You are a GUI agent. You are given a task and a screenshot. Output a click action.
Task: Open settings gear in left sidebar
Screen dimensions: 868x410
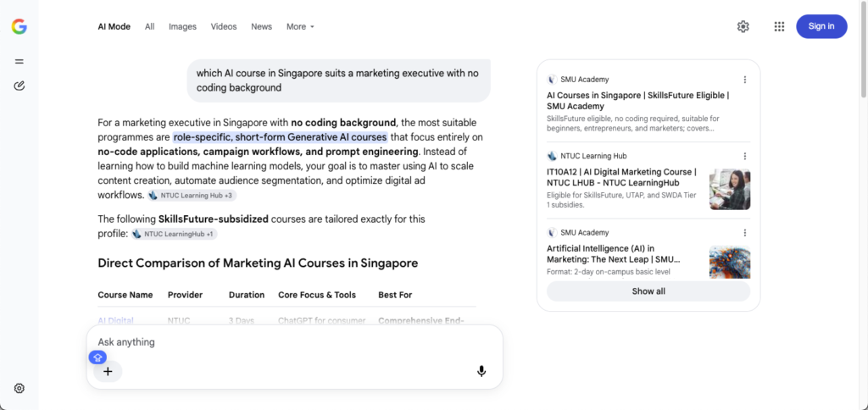pyautogui.click(x=19, y=389)
